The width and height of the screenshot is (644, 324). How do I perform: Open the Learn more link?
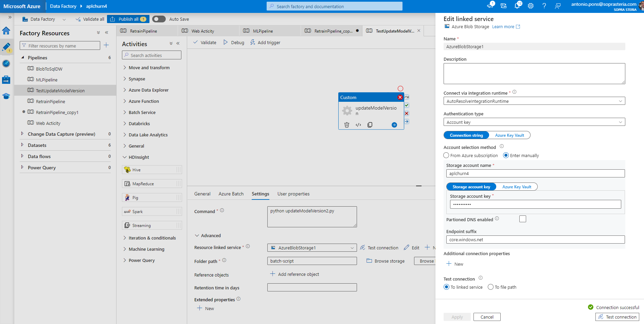click(x=506, y=26)
